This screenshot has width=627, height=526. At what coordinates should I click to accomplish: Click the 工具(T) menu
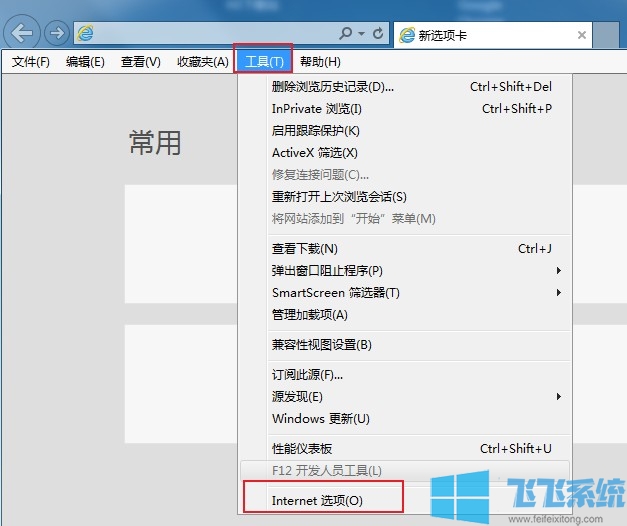point(264,62)
